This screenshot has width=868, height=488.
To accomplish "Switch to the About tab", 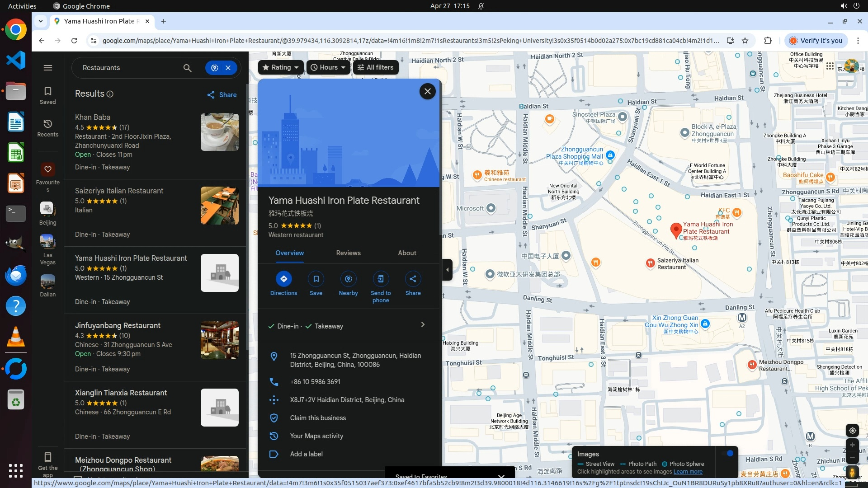I will [x=407, y=253].
